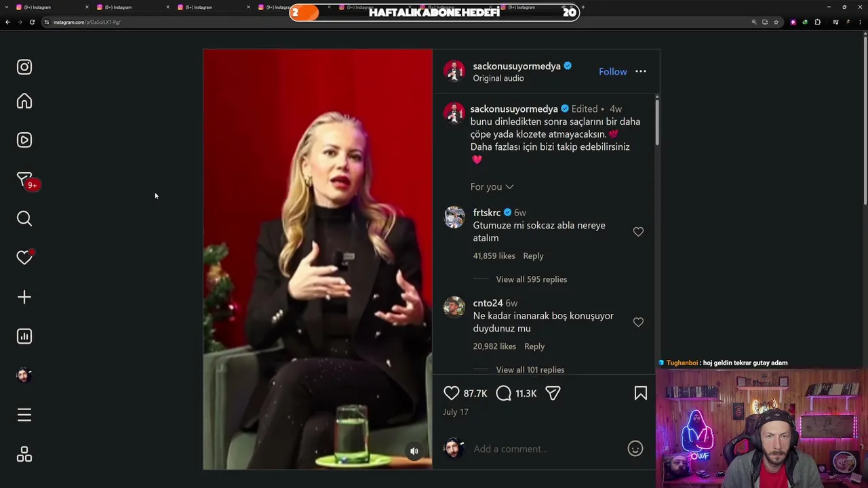
Task: Open Notifications heart in sidebar
Action: pos(24,257)
